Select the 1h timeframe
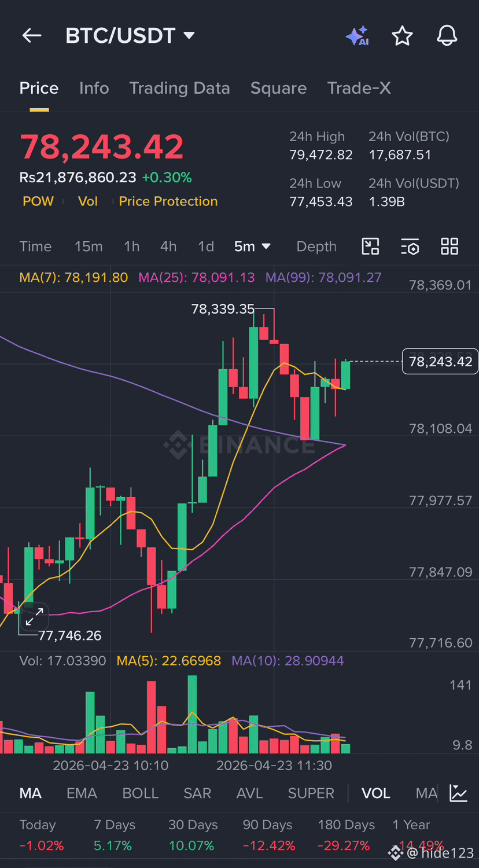This screenshot has width=479, height=868. point(132,247)
